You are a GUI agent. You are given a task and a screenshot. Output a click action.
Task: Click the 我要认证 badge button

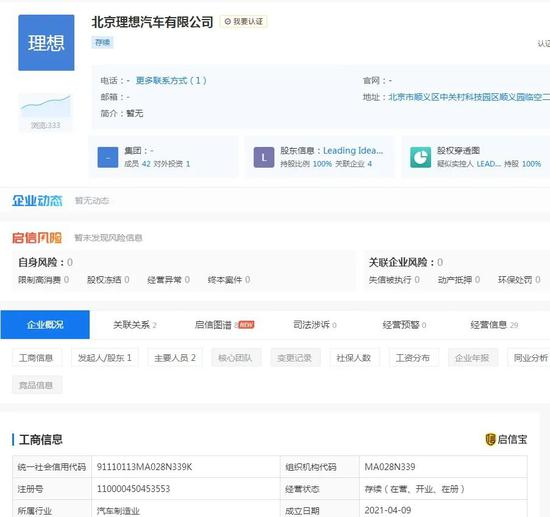click(x=244, y=21)
